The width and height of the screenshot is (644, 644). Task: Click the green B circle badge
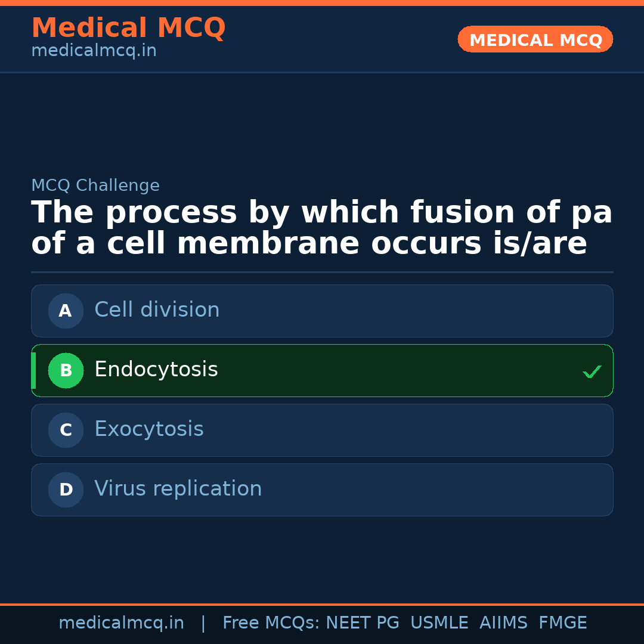pos(66,370)
